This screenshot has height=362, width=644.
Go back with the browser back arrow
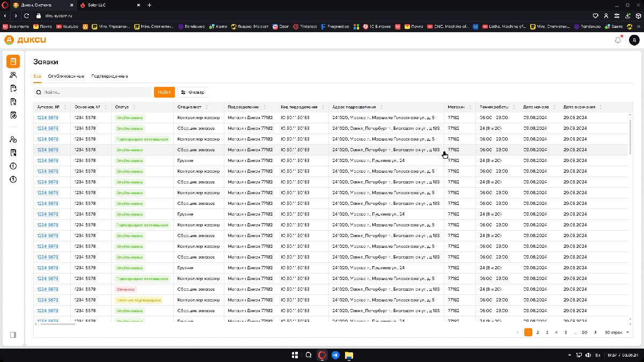point(5,16)
